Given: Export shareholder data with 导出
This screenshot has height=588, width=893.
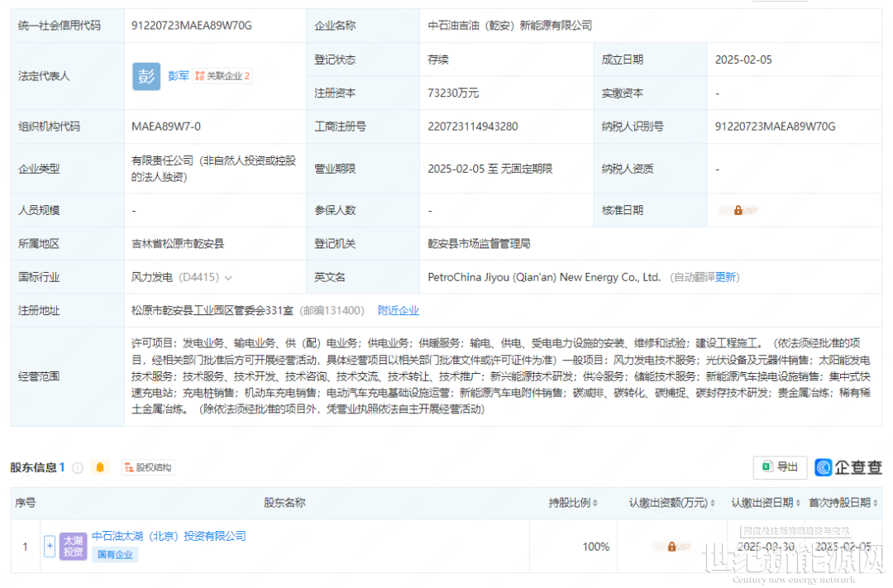Looking at the screenshot, I should 781,467.
